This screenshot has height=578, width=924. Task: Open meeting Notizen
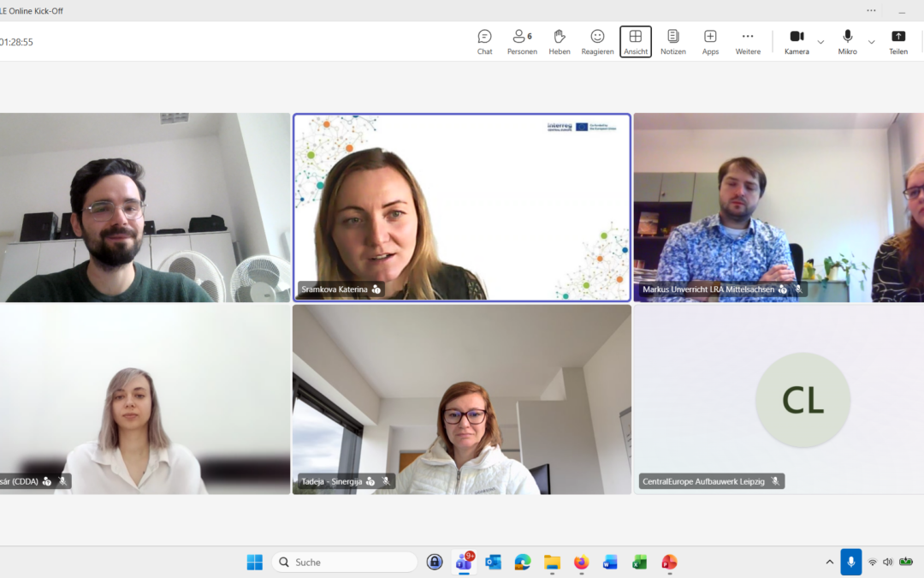click(672, 40)
